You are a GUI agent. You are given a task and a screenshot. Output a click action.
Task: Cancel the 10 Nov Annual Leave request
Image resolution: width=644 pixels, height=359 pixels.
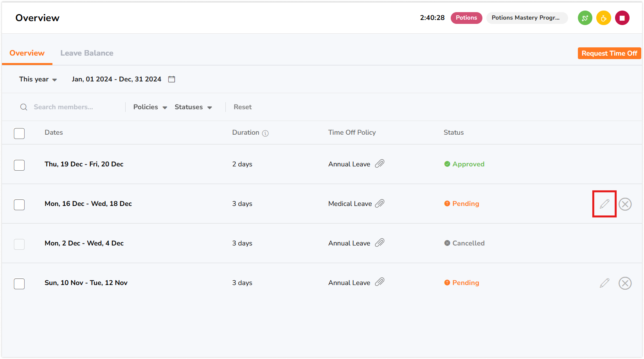(x=625, y=283)
